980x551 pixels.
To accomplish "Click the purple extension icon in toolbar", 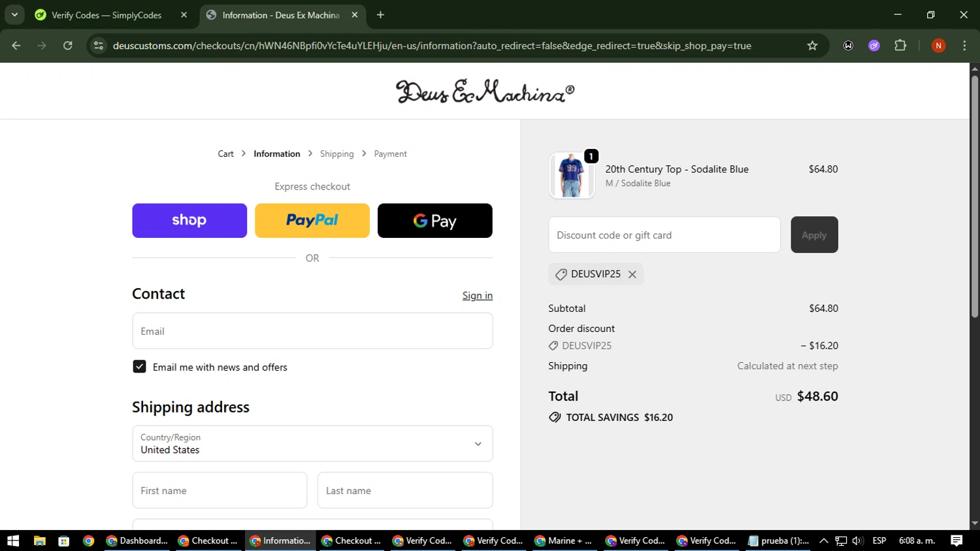I will pyautogui.click(x=874, y=46).
